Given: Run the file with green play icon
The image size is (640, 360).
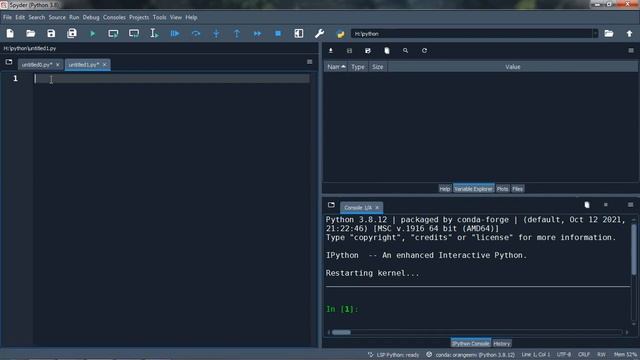Looking at the screenshot, I should coord(93,33).
